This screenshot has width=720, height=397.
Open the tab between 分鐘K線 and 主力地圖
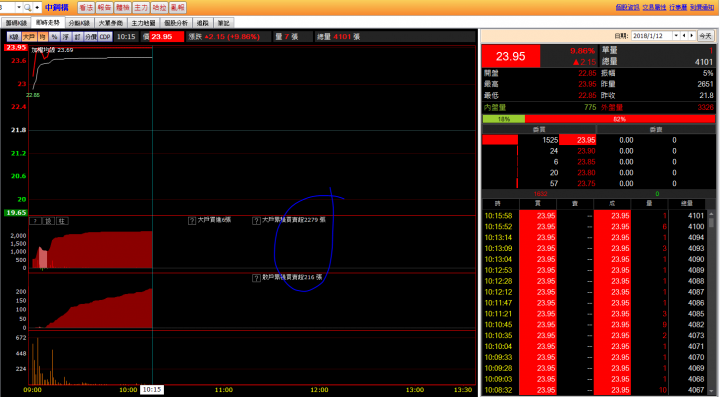[111, 23]
